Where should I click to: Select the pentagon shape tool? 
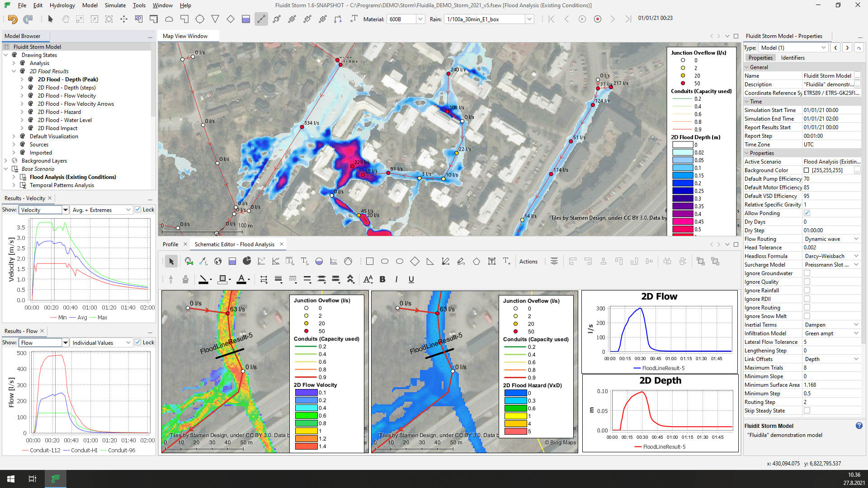(476, 261)
